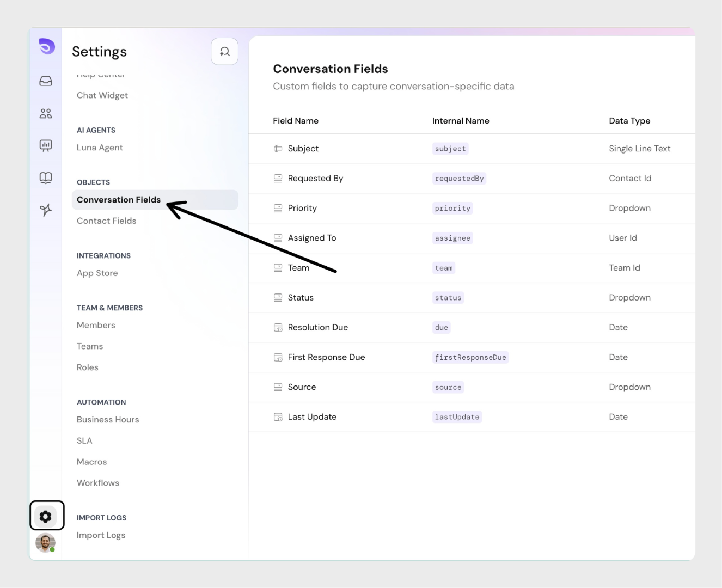Click the AI sparkle icon in sidebar

tap(46, 210)
